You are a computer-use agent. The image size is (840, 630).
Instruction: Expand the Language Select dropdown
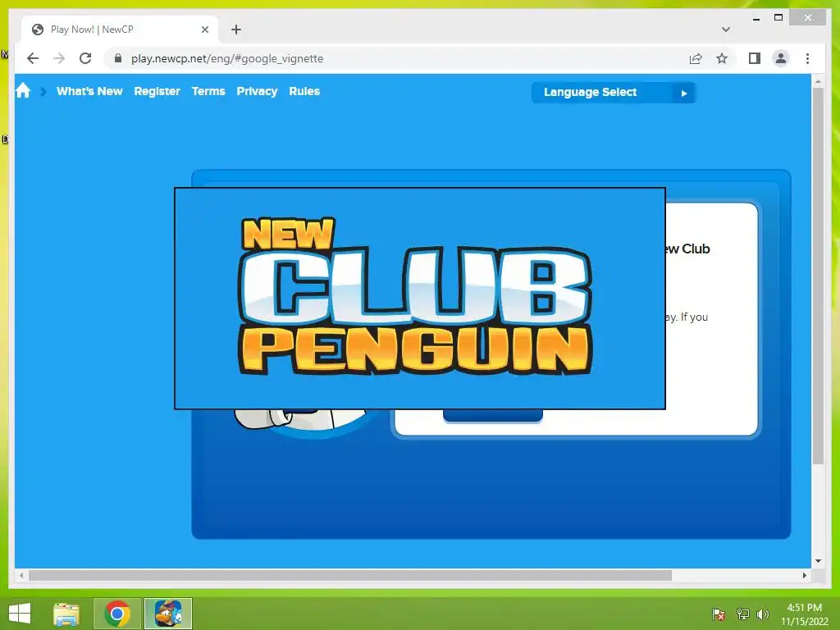tap(614, 92)
